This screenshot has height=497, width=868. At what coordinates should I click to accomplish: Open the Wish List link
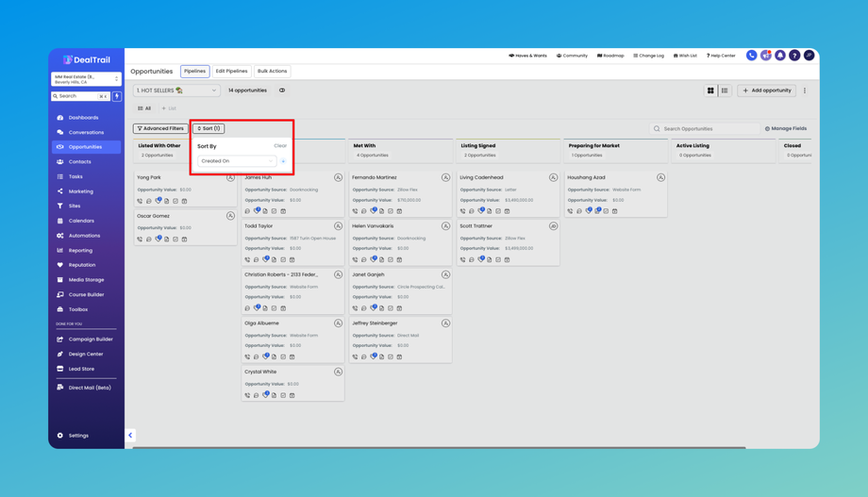685,56
